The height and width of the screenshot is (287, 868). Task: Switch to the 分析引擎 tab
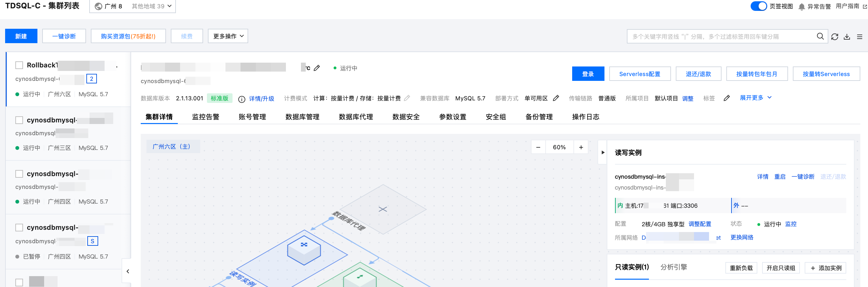coord(674,267)
